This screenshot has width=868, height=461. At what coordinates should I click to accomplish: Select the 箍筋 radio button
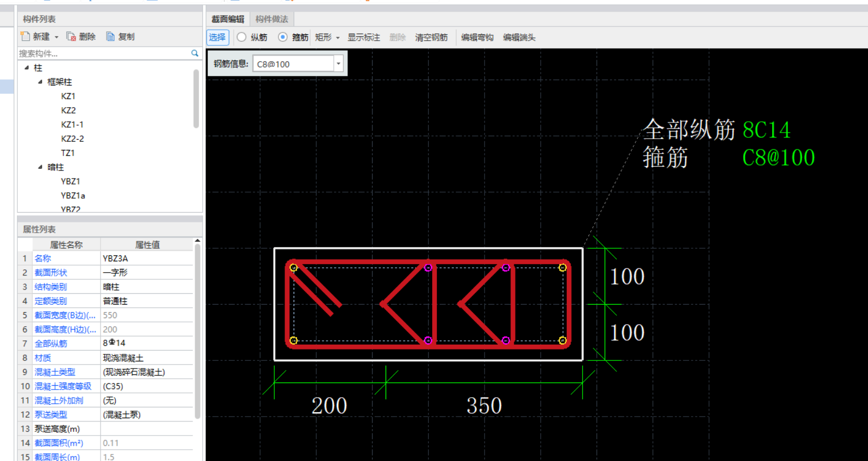tap(283, 37)
